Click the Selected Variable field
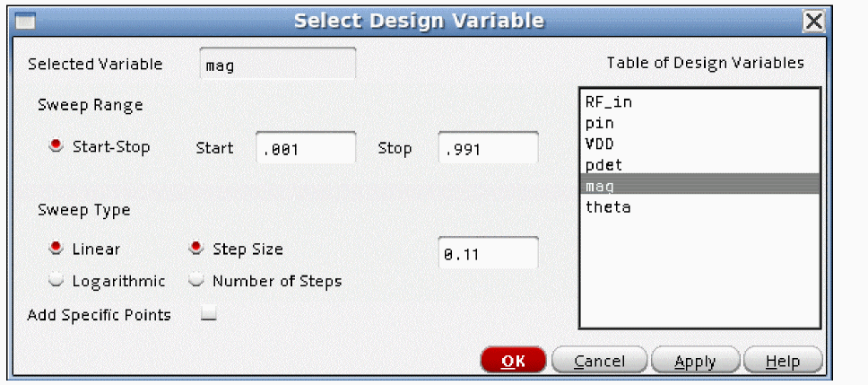This screenshot has width=868, height=385. 278,65
